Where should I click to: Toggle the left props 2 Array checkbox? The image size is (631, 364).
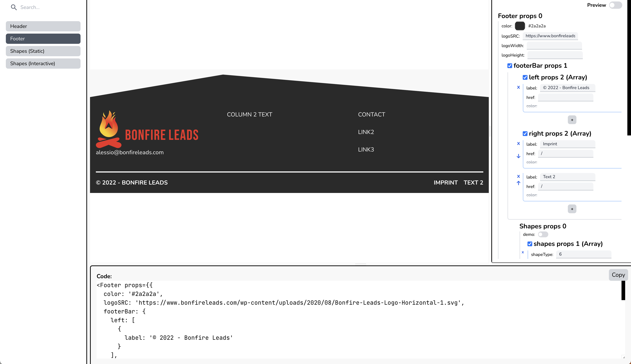coord(525,77)
